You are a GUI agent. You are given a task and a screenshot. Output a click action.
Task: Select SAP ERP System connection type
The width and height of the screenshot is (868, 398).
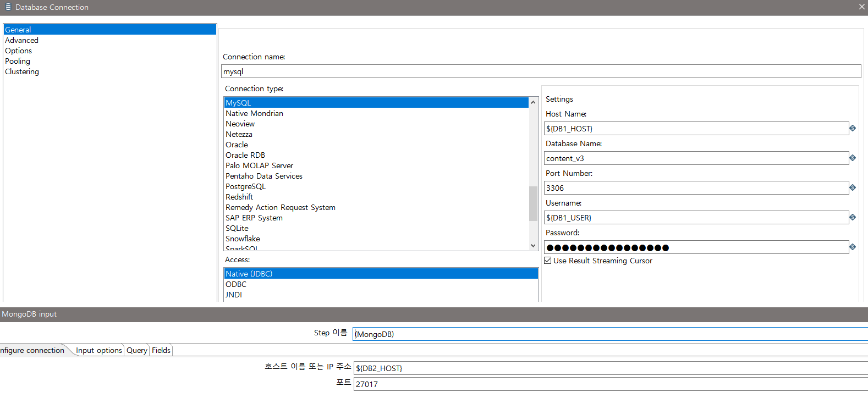(376, 218)
